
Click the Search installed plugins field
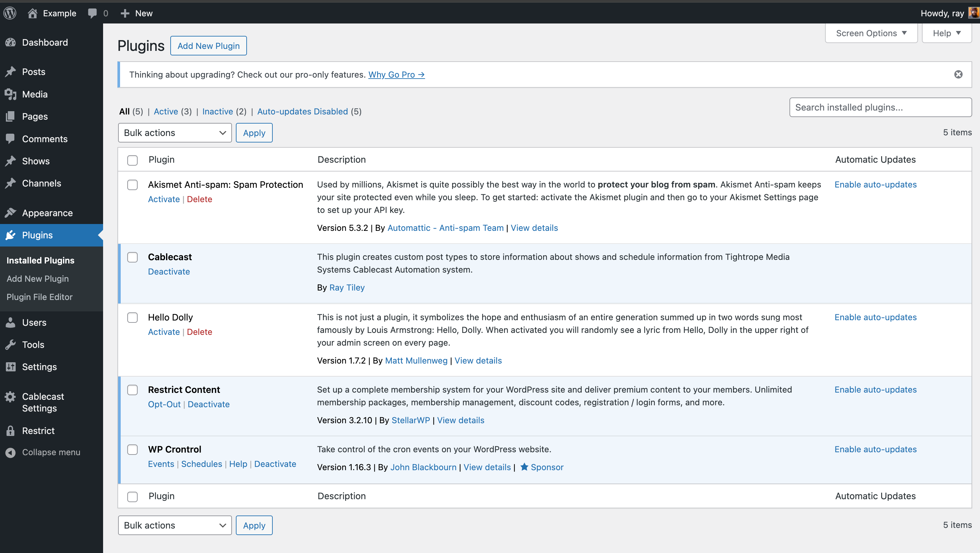point(880,107)
